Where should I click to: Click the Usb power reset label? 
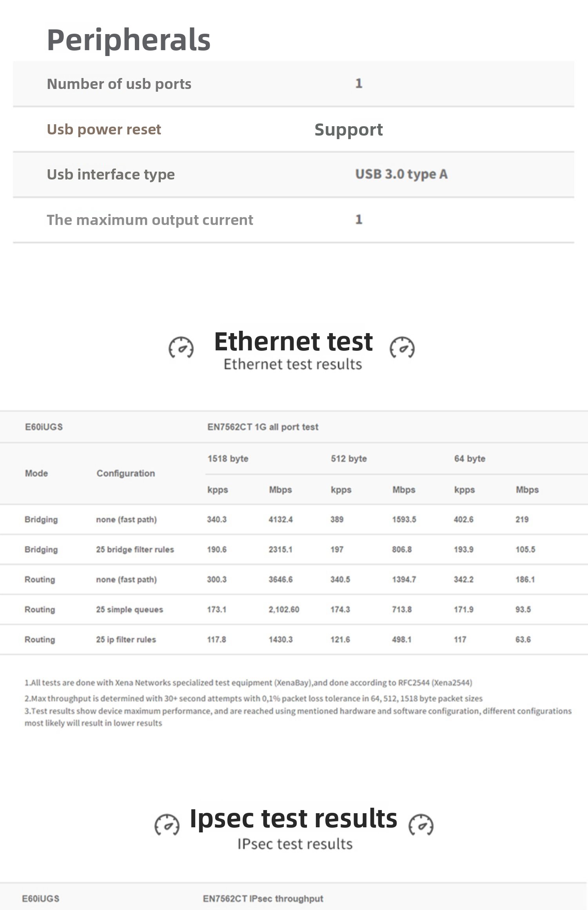(x=104, y=129)
